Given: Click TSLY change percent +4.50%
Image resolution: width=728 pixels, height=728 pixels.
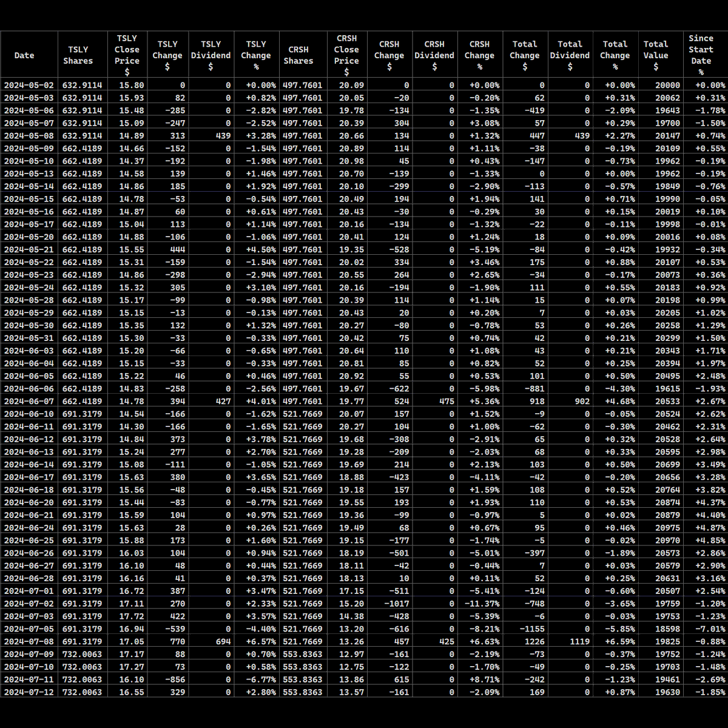Looking at the screenshot, I should (x=261, y=250).
